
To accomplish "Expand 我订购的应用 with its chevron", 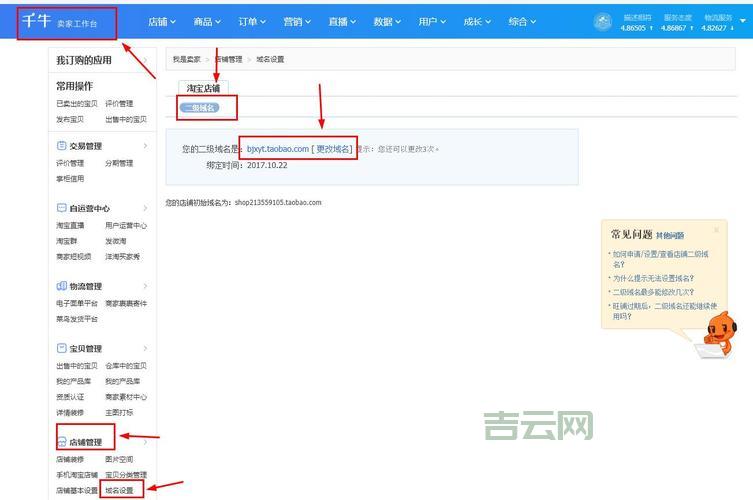I will [x=146, y=60].
